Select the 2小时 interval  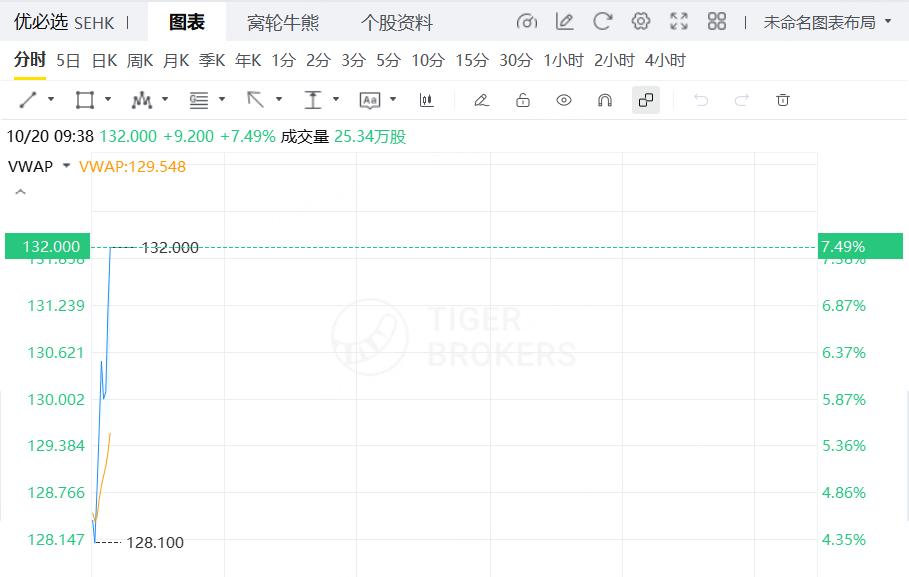tap(615, 60)
